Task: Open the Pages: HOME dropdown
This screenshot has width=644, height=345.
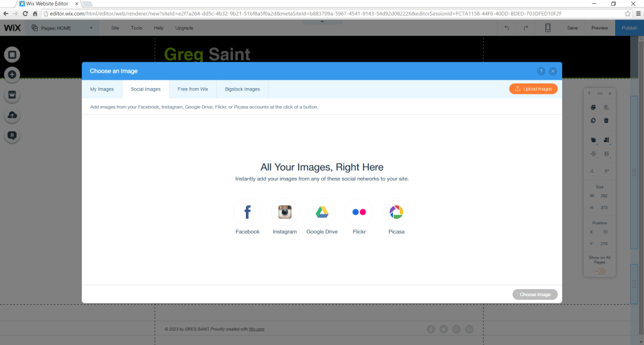Action: click(62, 28)
